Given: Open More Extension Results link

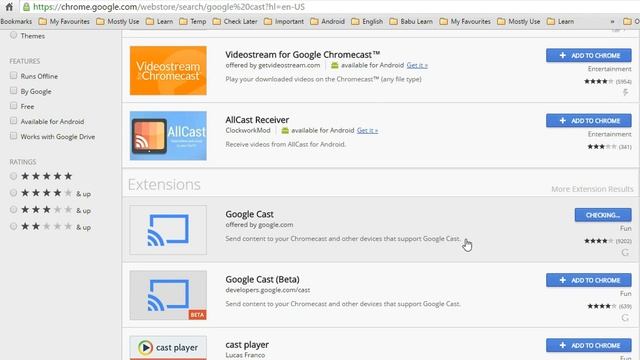Looking at the screenshot, I should [x=592, y=189].
